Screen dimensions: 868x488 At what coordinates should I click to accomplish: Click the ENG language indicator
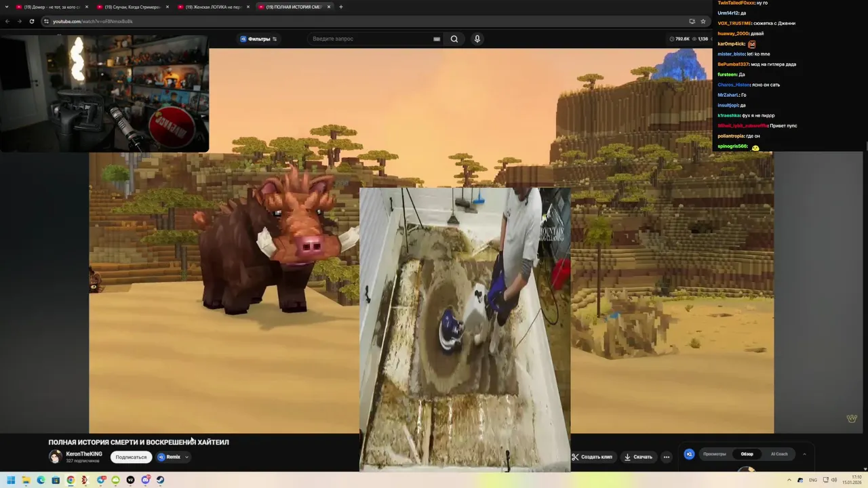(x=813, y=480)
